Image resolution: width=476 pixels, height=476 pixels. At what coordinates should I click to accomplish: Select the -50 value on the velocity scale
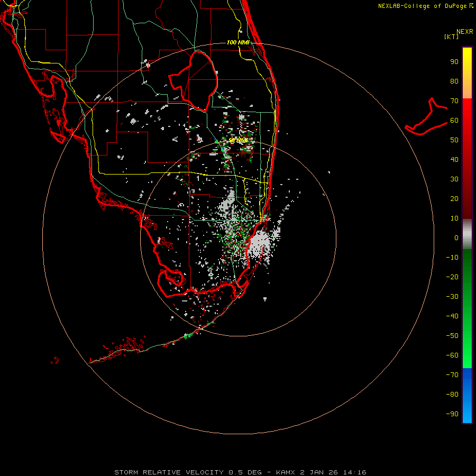coord(452,336)
